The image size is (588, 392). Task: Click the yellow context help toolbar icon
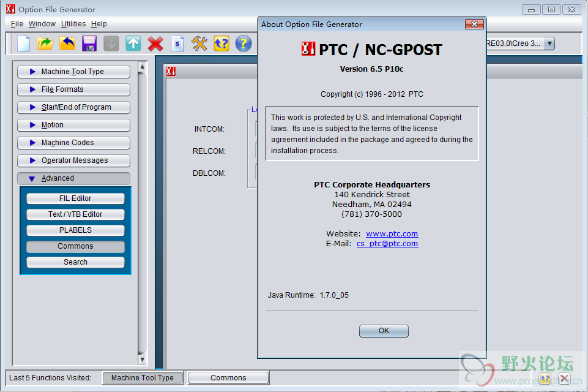(221, 43)
